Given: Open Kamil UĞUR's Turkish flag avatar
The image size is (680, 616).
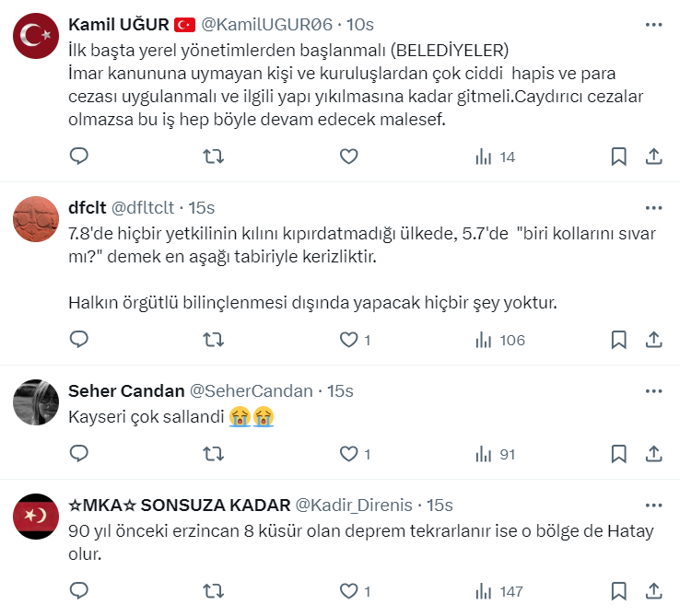Looking at the screenshot, I should tap(37, 37).
